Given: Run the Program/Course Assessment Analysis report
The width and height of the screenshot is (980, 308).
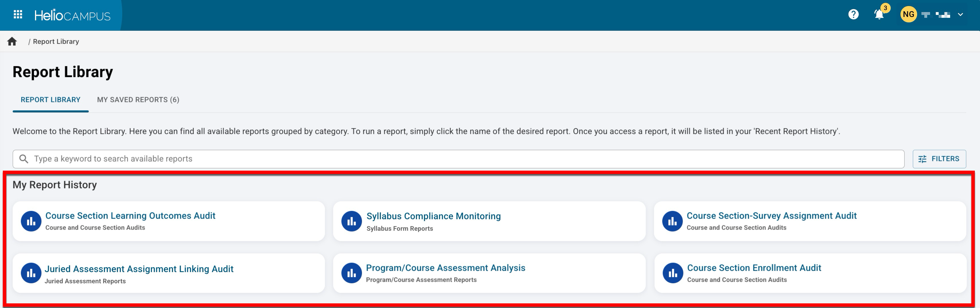Looking at the screenshot, I should click(x=445, y=268).
